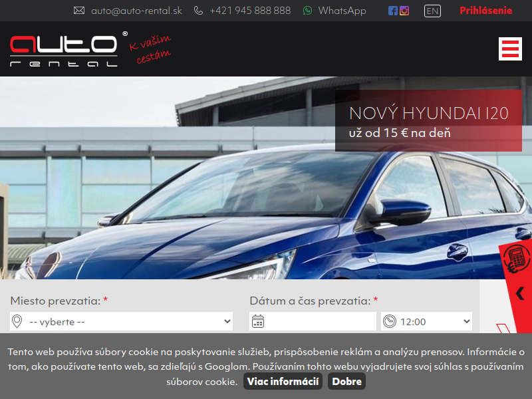Accept cookies with the Dobre button
The width and height of the screenshot is (532, 399).
click(346, 381)
